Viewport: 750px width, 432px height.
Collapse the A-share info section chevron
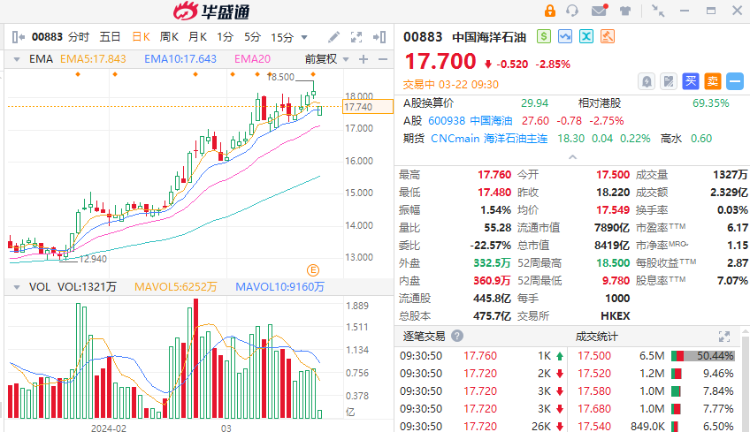(573, 157)
